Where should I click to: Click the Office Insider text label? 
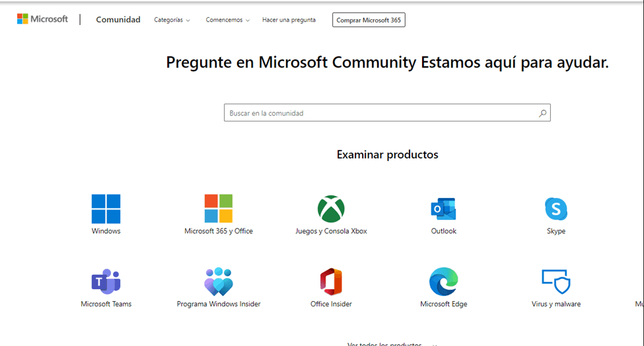coord(331,304)
